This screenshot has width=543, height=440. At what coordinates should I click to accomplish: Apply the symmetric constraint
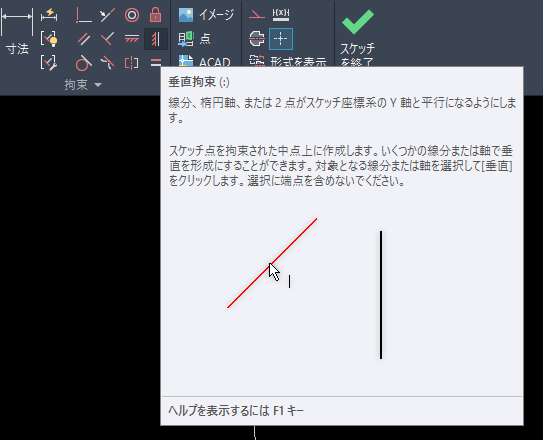point(132,63)
